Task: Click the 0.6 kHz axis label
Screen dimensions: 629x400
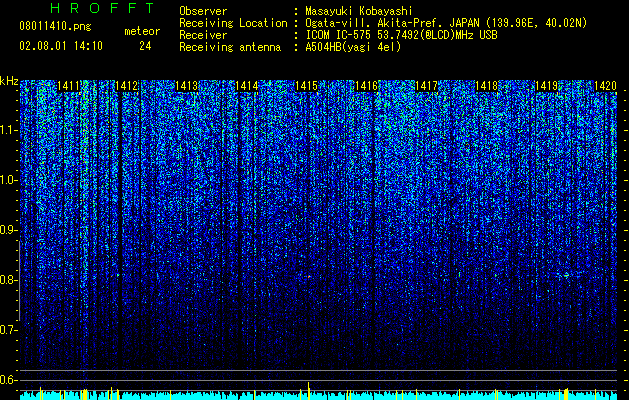Action: tap(8, 380)
